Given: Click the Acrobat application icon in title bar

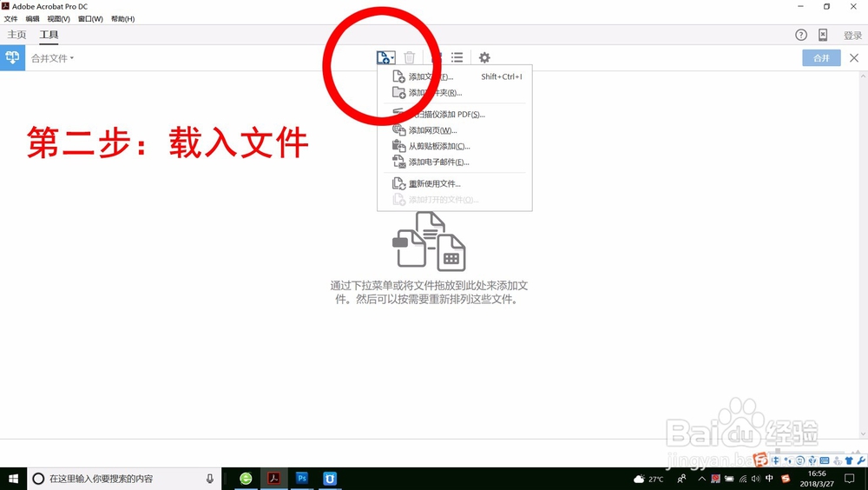Looking at the screenshot, I should 5,6.
